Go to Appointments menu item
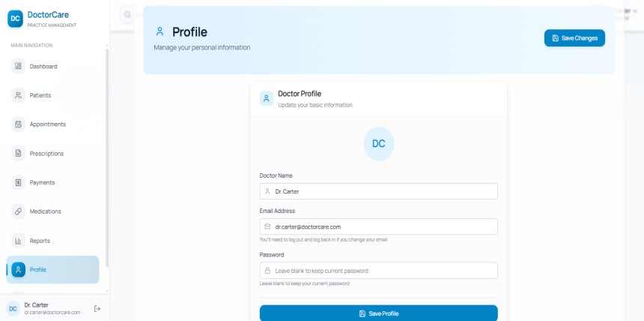This screenshot has height=321, width=644. click(48, 124)
